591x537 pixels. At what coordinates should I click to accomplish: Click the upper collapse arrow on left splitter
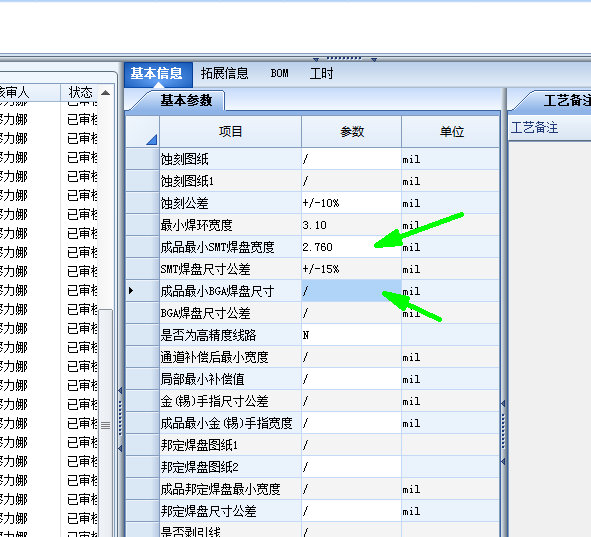point(120,390)
